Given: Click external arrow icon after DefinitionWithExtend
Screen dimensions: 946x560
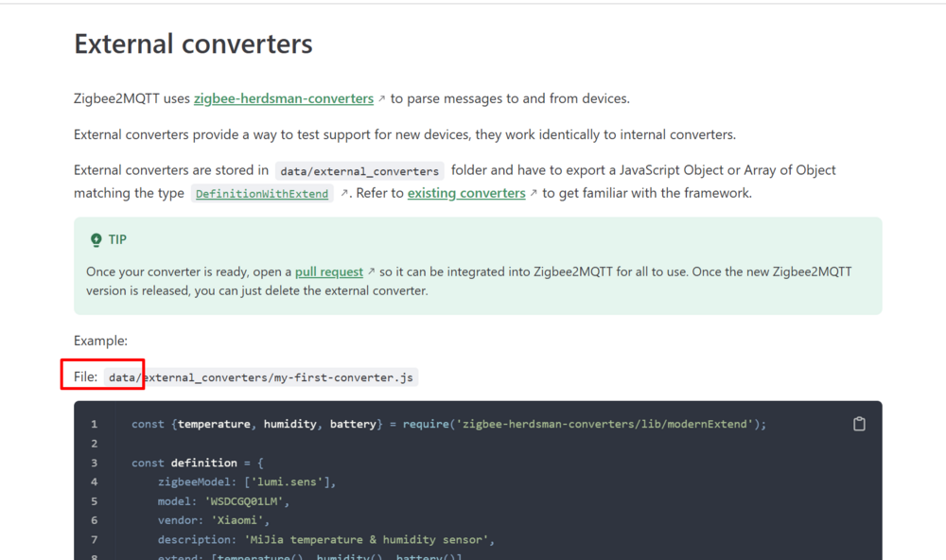Looking at the screenshot, I should (345, 193).
